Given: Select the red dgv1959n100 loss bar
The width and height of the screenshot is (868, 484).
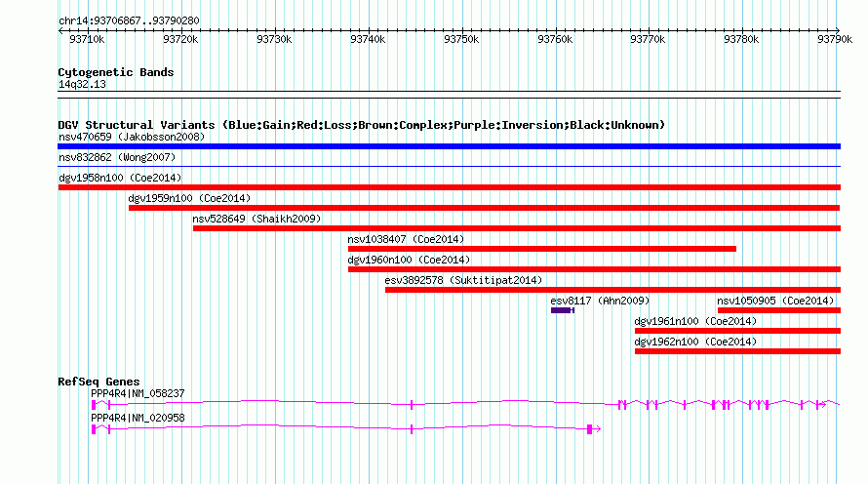Looking at the screenshot, I should tap(485, 208).
